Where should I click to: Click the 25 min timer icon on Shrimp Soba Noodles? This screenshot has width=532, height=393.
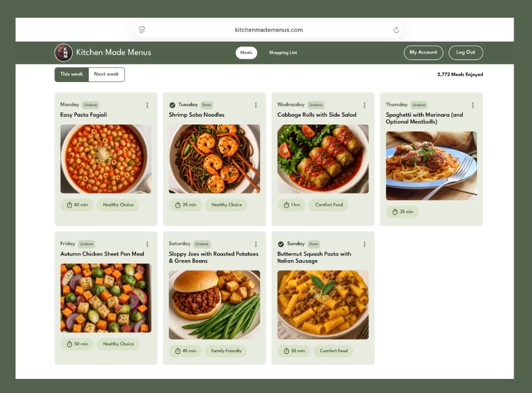[178, 205]
